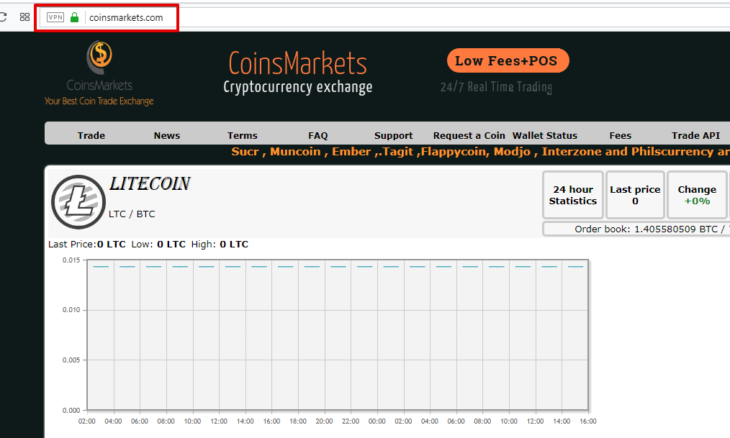Toggle the VPN badge in address bar
Image resolution: width=730 pixels, height=438 pixels.
(x=55, y=17)
